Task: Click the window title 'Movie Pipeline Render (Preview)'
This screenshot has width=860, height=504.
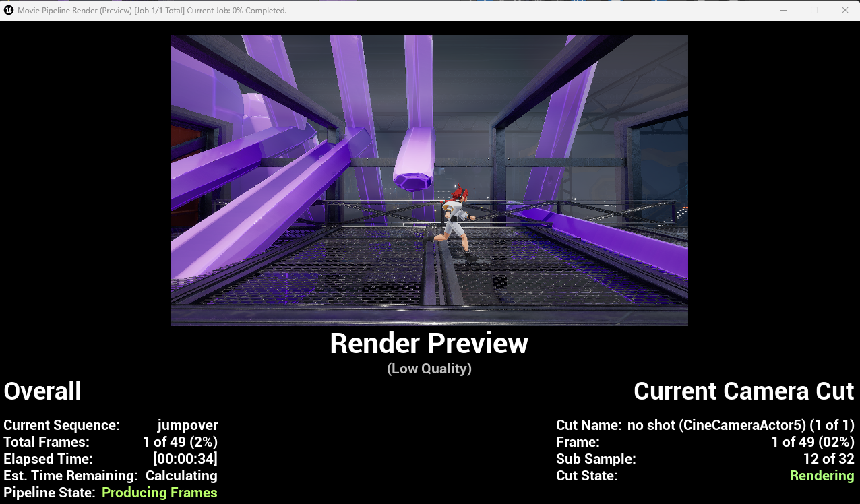Action: pos(75,11)
